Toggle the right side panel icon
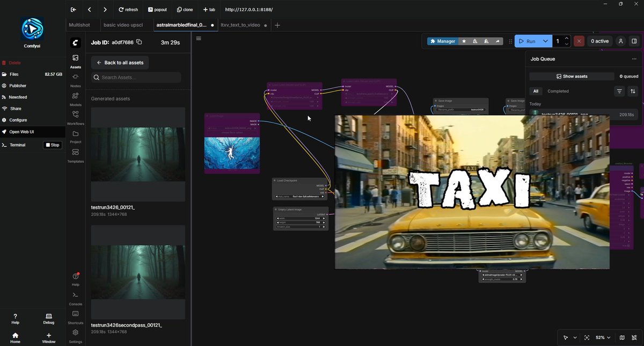Screen dimensions: 644x346 [634, 41]
